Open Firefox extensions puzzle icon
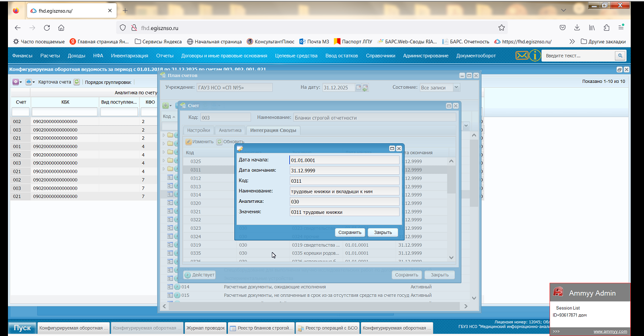The height and width of the screenshot is (336, 644). [606, 27]
